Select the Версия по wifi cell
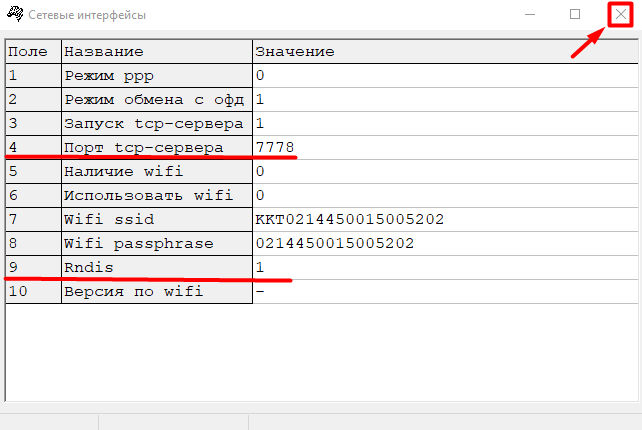Image resolution: width=642 pixels, height=430 pixels. pos(157,291)
